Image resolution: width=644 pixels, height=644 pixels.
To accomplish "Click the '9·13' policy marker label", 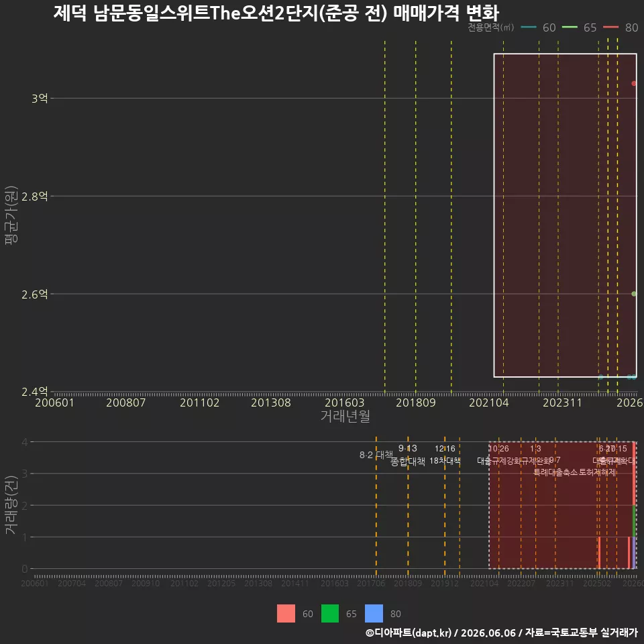I will click(x=407, y=448).
